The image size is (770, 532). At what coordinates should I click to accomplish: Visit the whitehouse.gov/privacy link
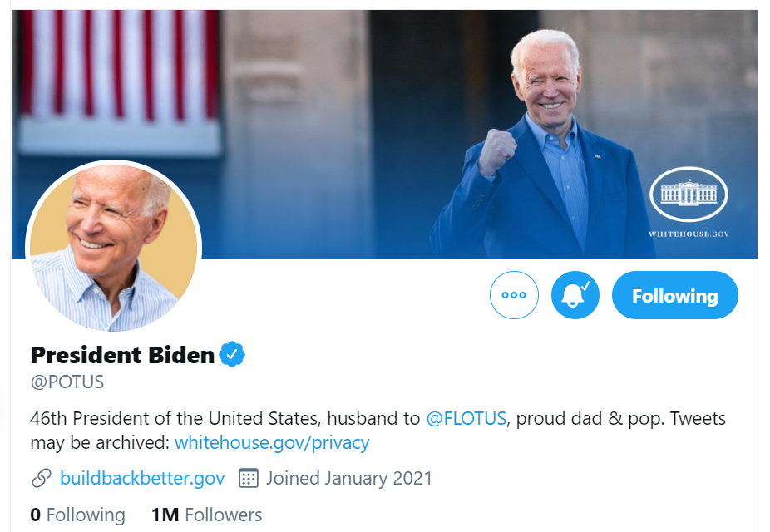click(x=271, y=442)
